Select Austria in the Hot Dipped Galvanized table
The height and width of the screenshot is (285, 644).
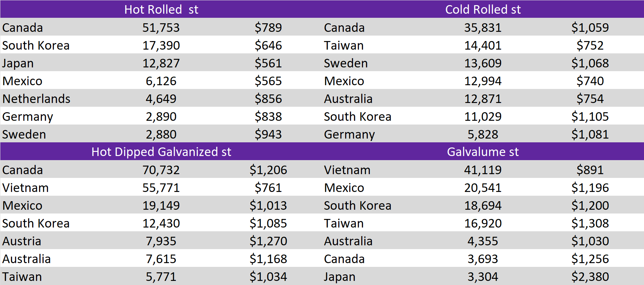22,241
